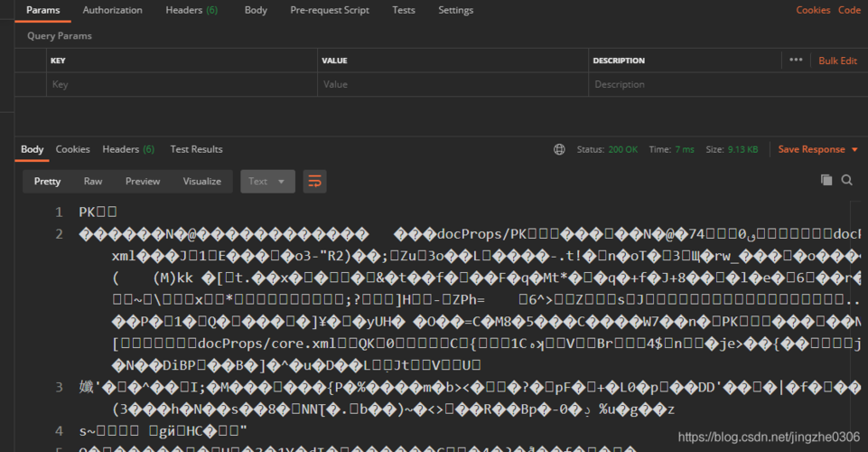Expand the Save Response dropdown

(817, 149)
